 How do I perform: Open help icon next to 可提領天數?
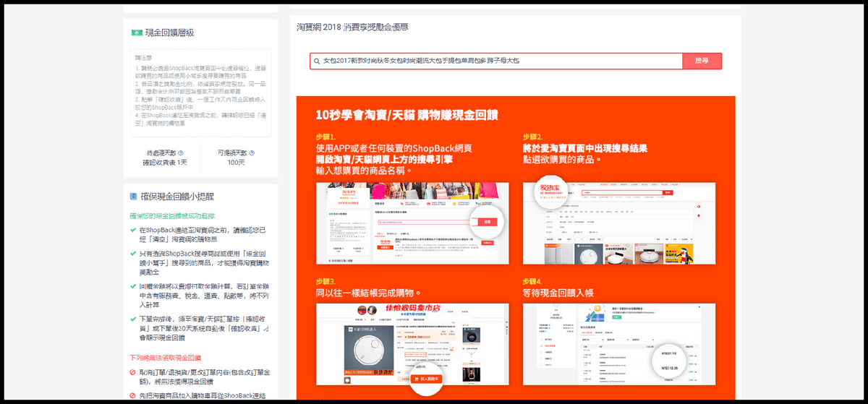(x=252, y=152)
